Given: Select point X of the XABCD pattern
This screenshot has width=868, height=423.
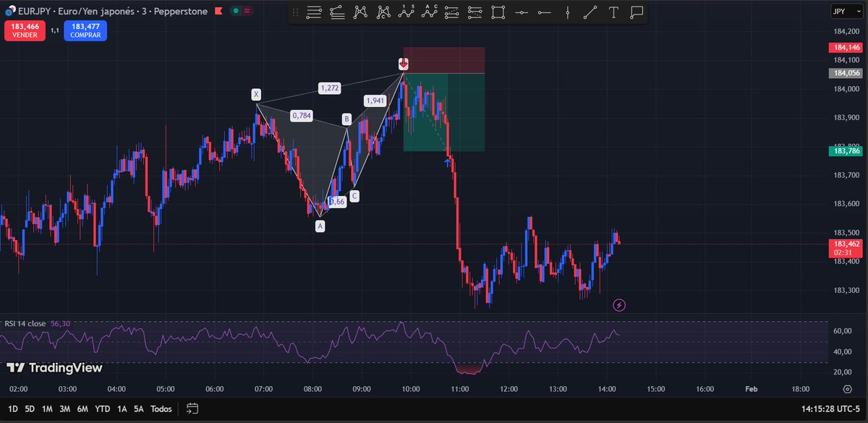Looking at the screenshot, I should tap(256, 95).
